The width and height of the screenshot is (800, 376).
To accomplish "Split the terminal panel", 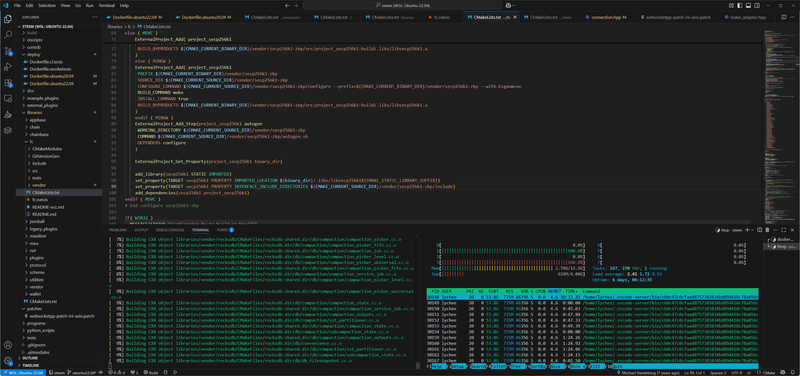I will [x=759, y=230].
